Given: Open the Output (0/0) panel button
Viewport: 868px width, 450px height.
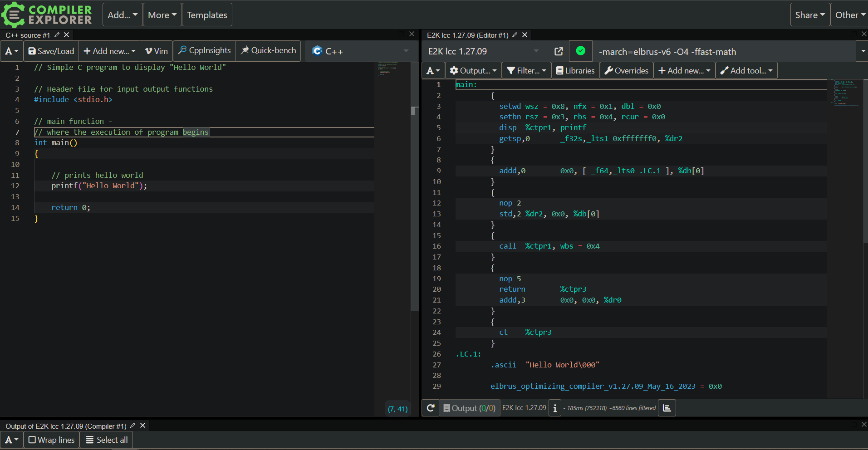Looking at the screenshot, I should pos(470,408).
